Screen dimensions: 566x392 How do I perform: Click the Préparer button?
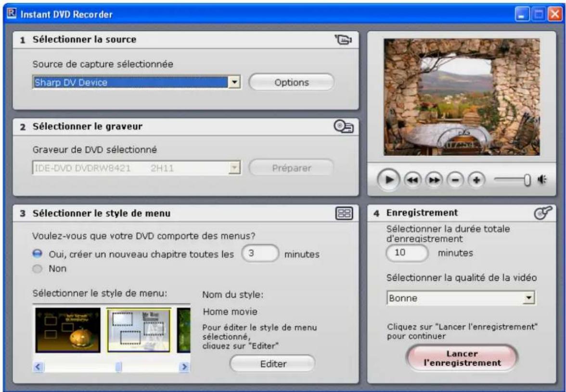coord(291,168)
